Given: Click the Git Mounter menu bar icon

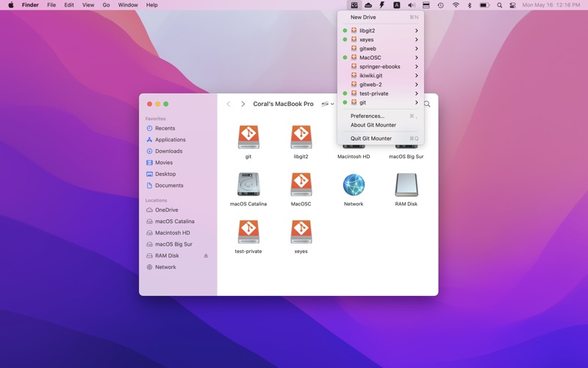Looking at the screenshot, I should point(354,5).
